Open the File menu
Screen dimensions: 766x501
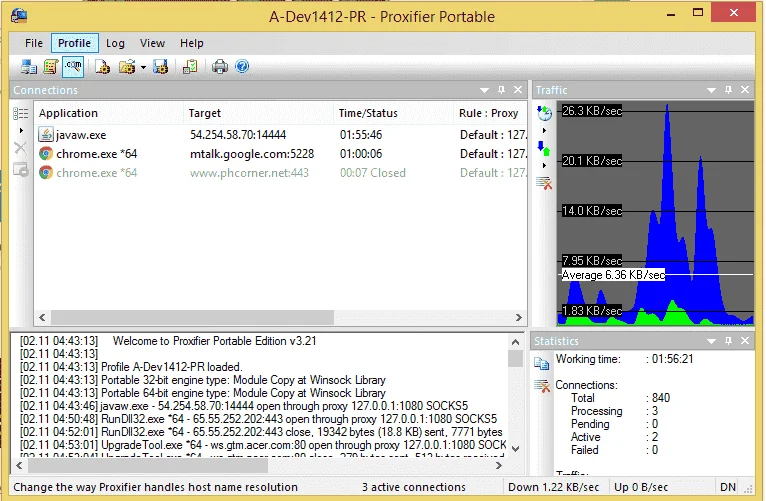coord(34,43)
